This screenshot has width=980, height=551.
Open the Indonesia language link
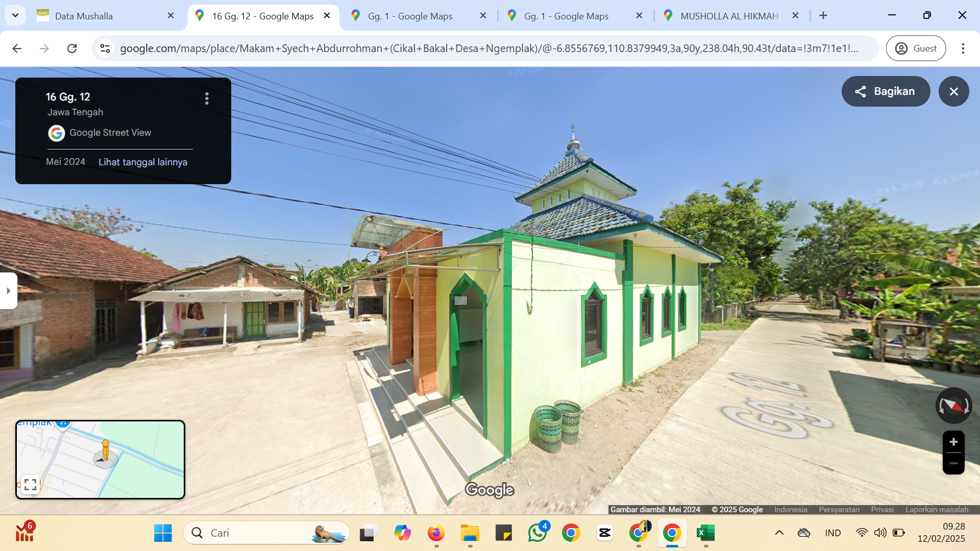(791, 510)
